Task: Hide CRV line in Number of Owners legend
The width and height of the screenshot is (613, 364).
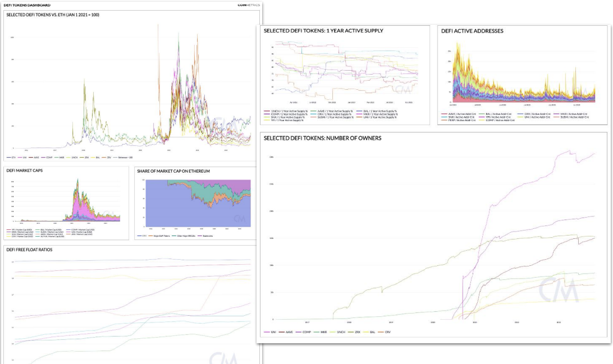Action: point(386,332)
